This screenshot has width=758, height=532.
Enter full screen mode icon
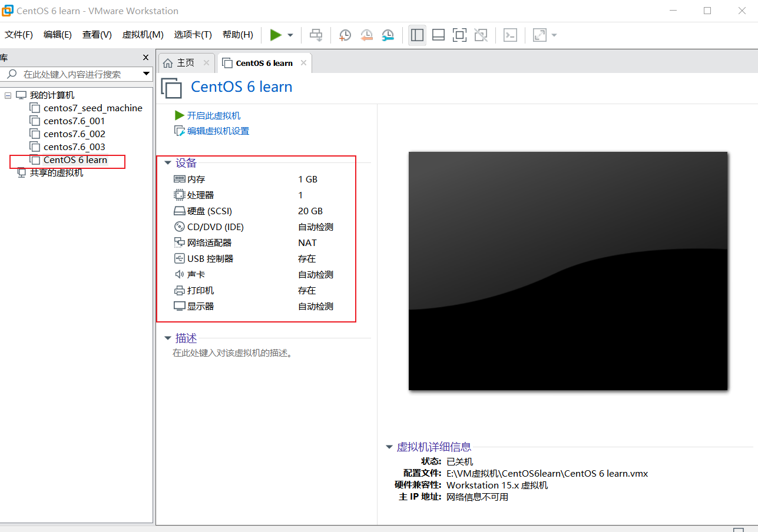[x=459, y=35]
